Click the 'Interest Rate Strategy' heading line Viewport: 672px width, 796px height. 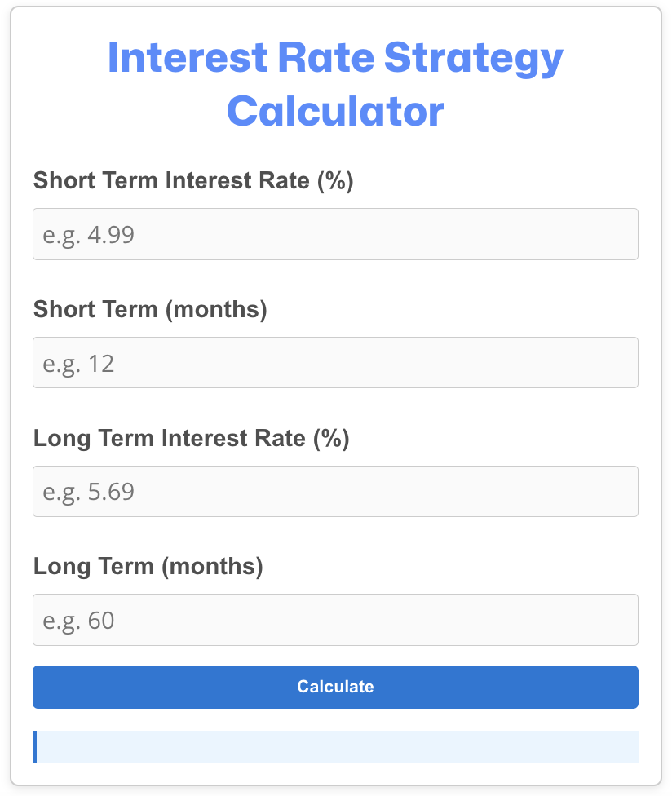[x=335, y=58]
